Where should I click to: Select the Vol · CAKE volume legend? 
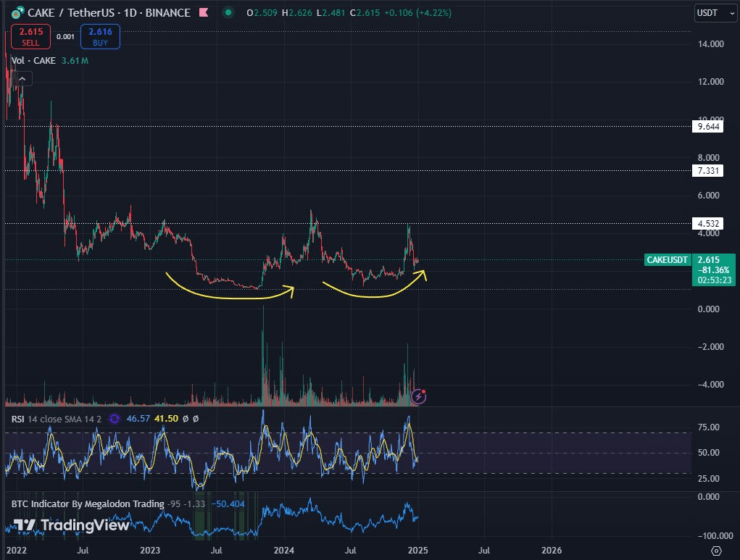[33, 60]
